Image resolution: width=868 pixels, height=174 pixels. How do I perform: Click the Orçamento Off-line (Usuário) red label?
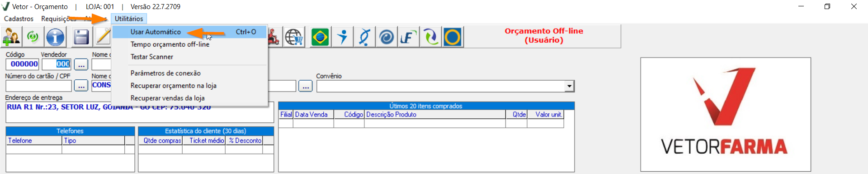pos(544,35)
